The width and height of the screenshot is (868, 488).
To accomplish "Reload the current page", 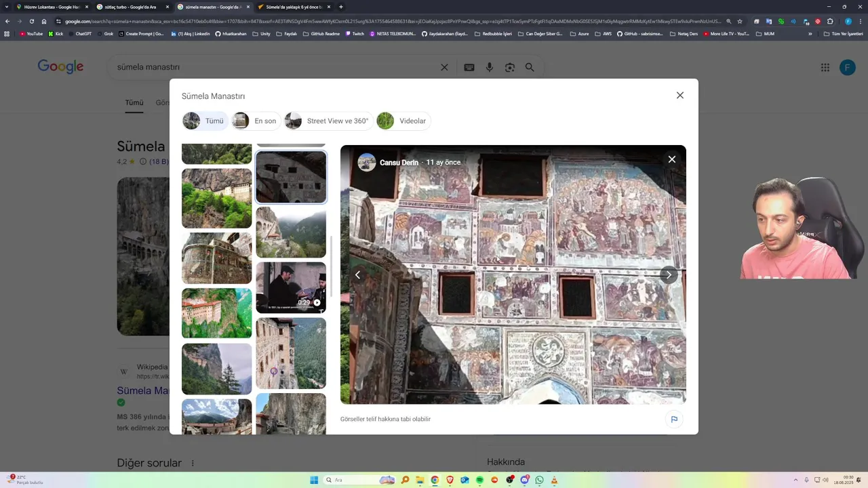I will [31, 21].
